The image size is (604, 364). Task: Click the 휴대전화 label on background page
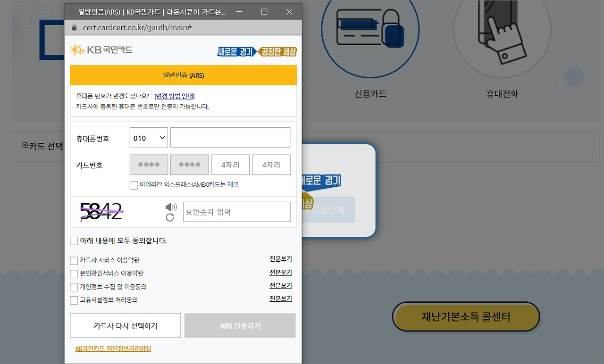point(502,94)
